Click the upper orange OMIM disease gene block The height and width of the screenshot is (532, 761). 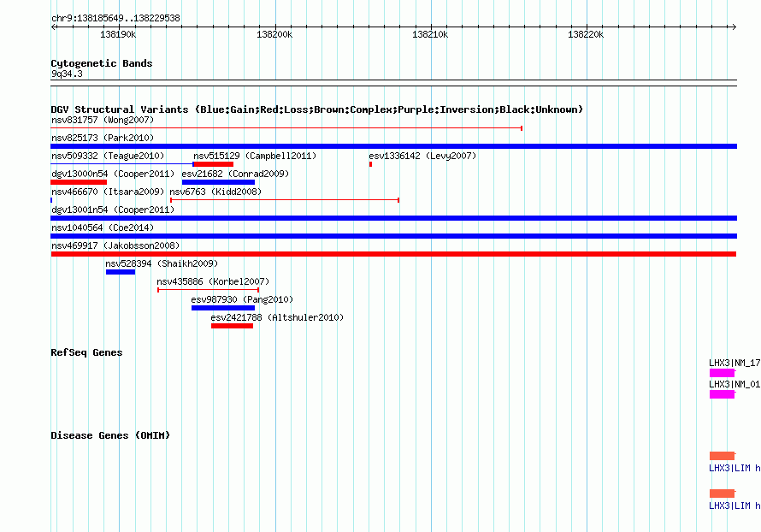[x=723, y=456]
